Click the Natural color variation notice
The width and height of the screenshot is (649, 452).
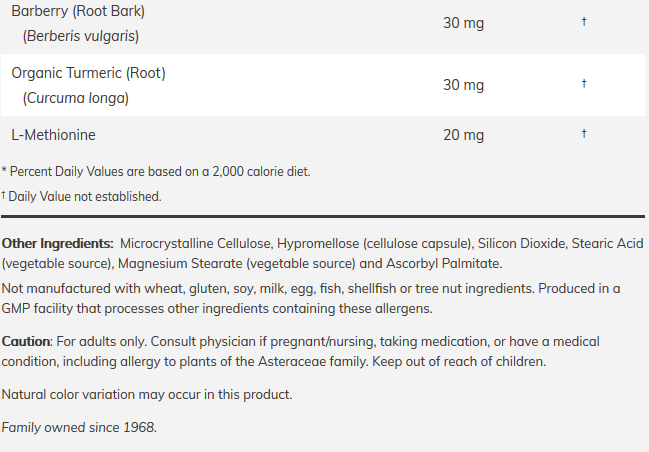pos(147,394)
